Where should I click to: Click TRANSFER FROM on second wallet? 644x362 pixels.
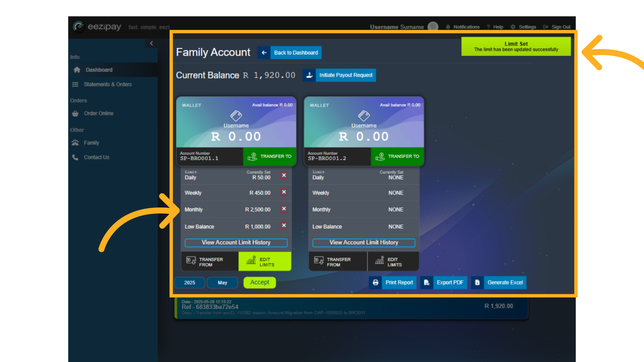338,261
